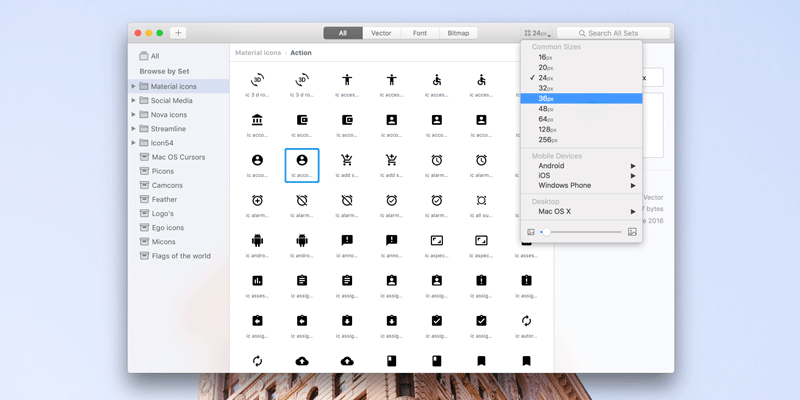Image resolution: width=800 pixels, height=400 pixels.
Task: Expand the Social Media set in sidebar
Action: [133, 100]
